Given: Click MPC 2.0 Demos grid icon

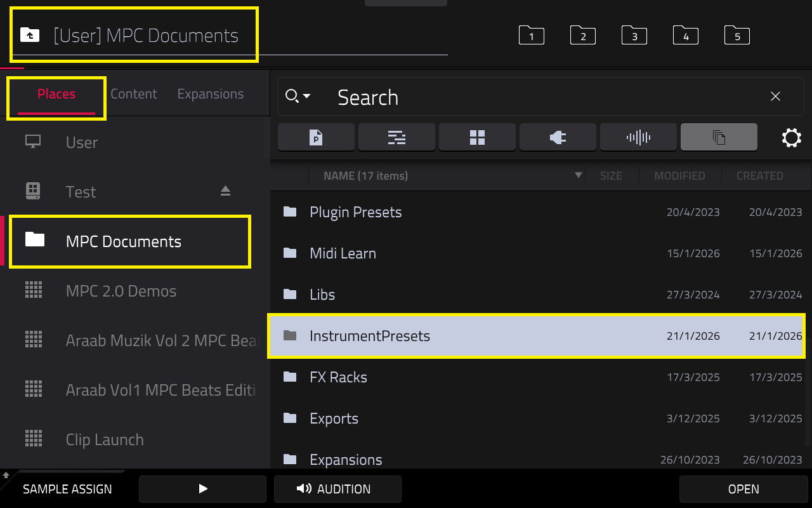Looking at the screenshot, I should pyautogui.click(x=34, y=290).
